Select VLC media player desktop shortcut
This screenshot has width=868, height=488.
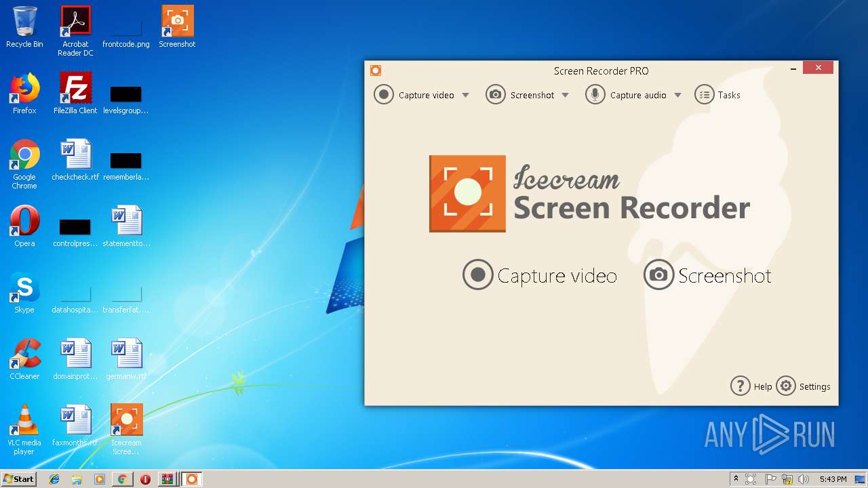24,430
